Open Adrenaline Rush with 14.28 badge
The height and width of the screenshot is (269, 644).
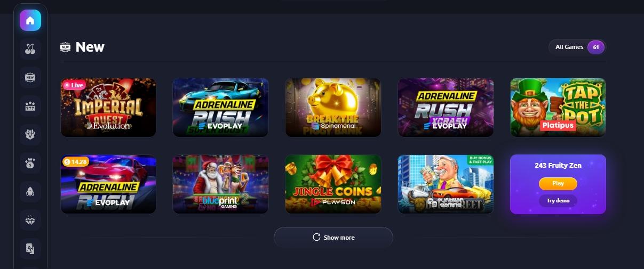tap(108, 184)
